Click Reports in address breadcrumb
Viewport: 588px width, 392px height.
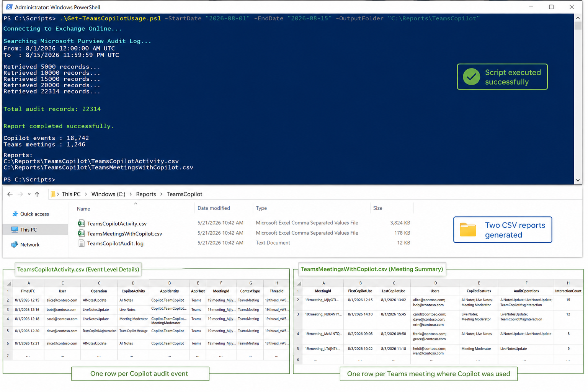click(x=146, y=194)
